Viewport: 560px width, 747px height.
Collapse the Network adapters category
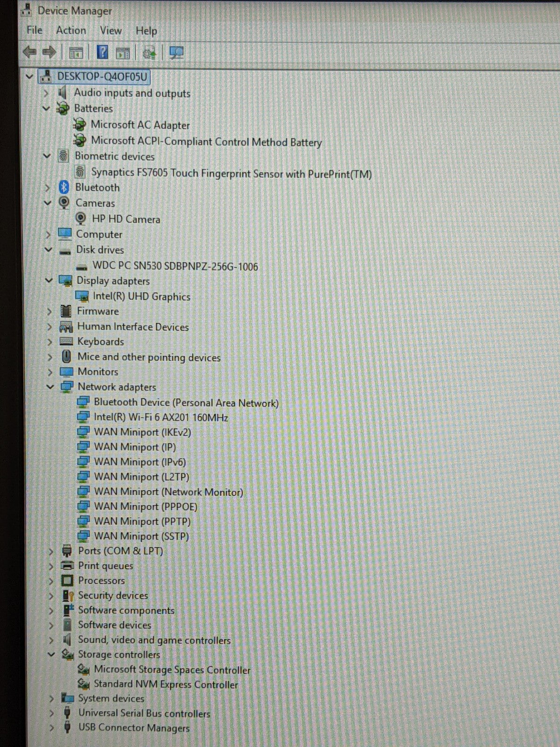(x=50, y=387)
